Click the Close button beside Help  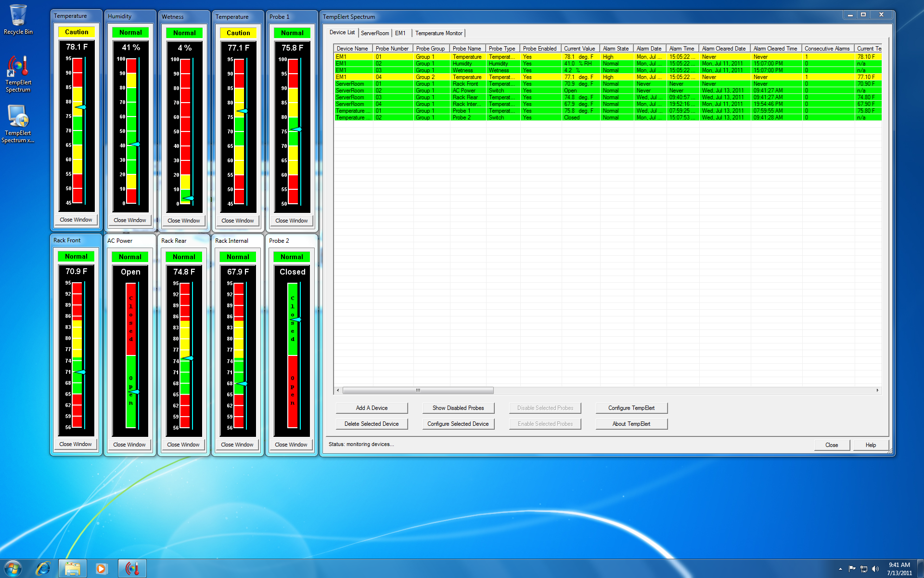(832, 445)
